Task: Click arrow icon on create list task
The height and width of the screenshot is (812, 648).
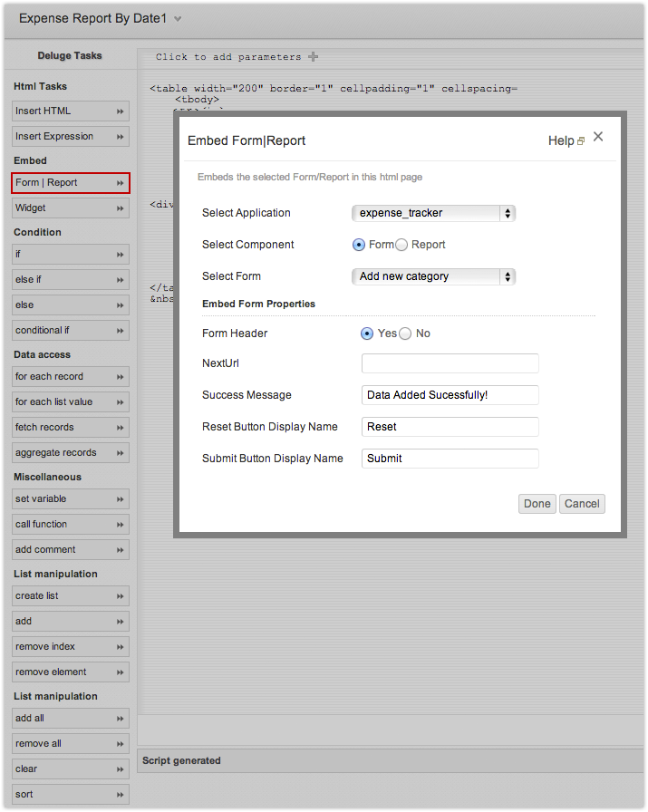Action: (x=120, y=596)
